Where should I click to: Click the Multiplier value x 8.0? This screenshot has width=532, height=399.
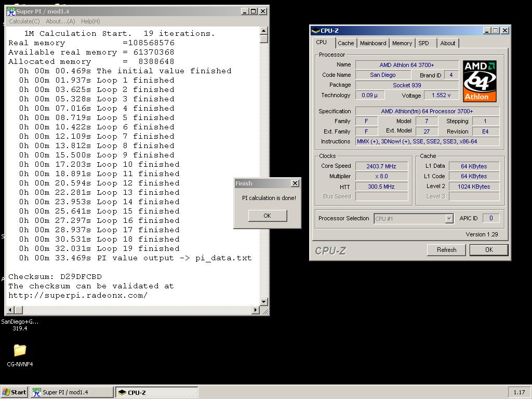[x=381, y=177]
